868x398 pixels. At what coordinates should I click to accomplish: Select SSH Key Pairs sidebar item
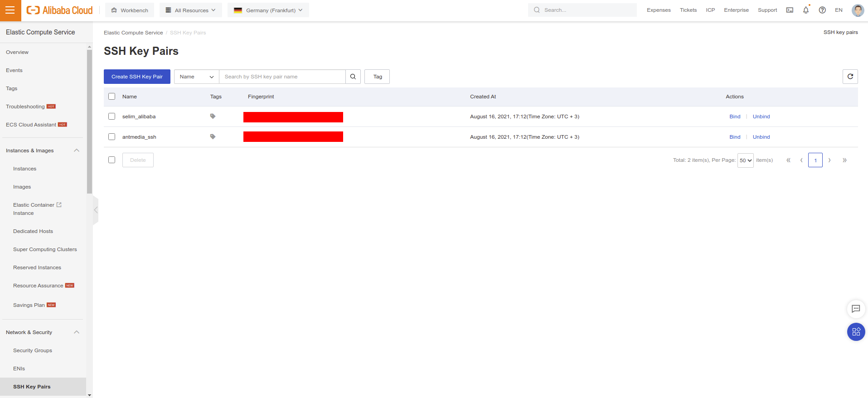pos(43,387)
